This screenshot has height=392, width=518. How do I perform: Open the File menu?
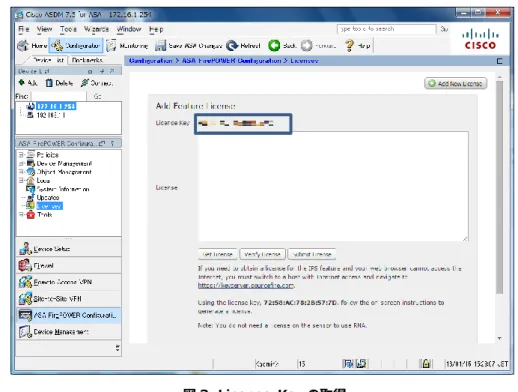(x=23, y=29)
